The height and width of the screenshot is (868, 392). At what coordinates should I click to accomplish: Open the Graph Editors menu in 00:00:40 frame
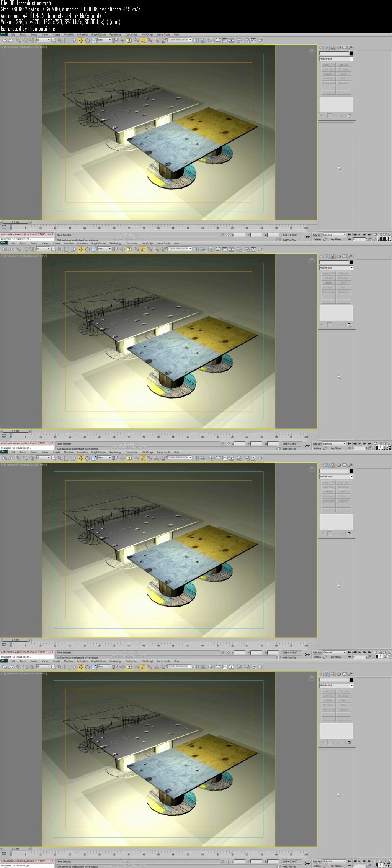click(98, 452)
